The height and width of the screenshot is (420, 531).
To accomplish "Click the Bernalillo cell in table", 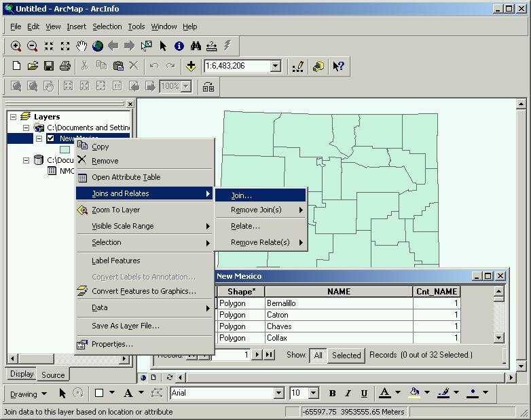I will point(339,303).
